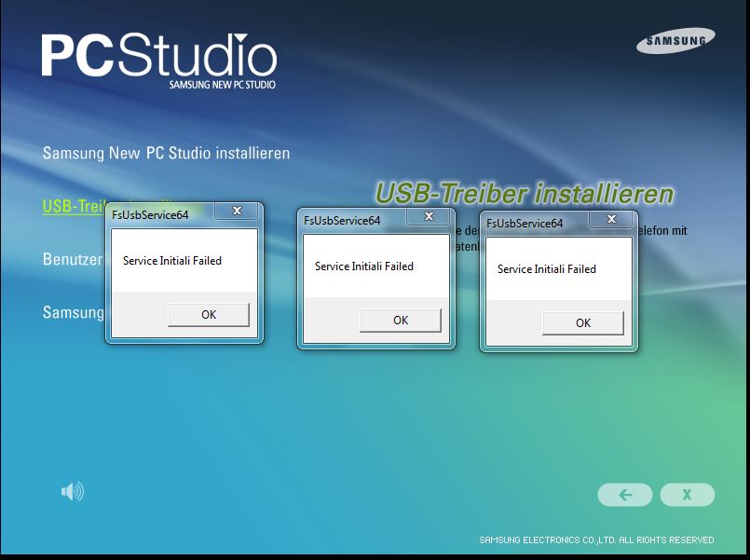The width and height of the screenshot is (750, 560).
Task: Close the middle FsUsbService64 dialog
Action: (x=430, y=216)
